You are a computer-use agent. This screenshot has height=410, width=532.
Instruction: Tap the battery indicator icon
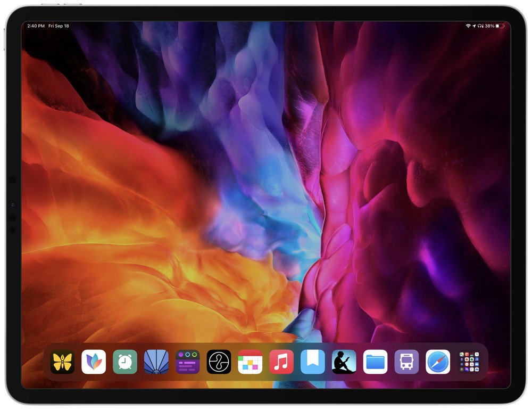click(500, 26)
